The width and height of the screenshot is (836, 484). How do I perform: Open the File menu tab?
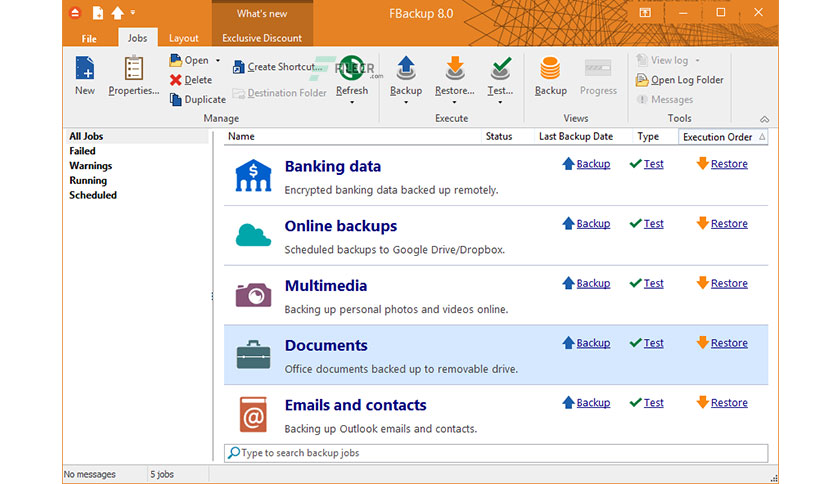(x=89, y=38)
